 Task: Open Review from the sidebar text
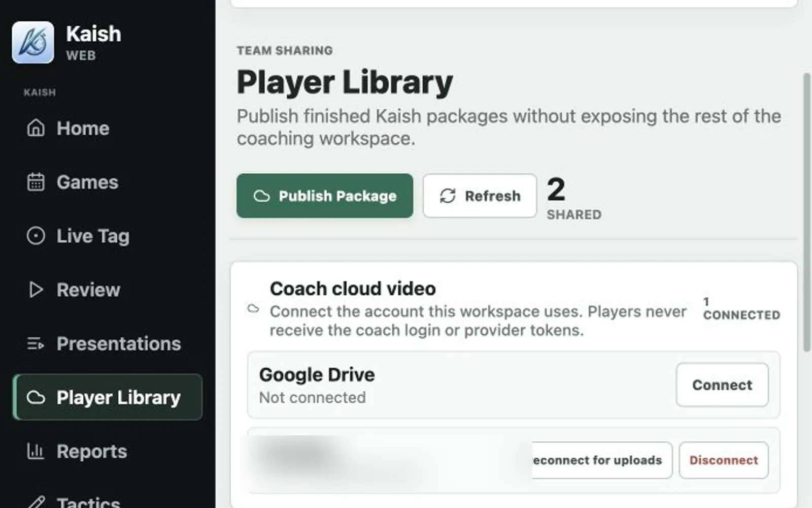pyautogui.click(x=88, y=290)
